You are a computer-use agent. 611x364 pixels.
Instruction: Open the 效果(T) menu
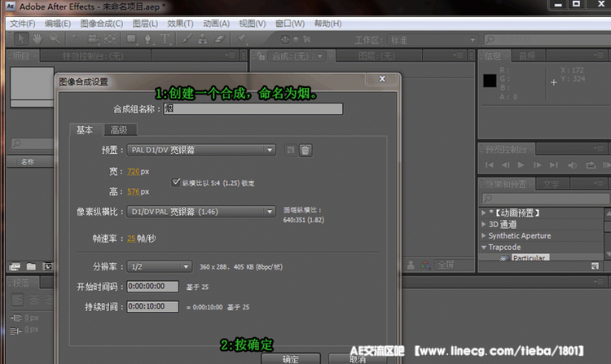(x=180, y=24)
